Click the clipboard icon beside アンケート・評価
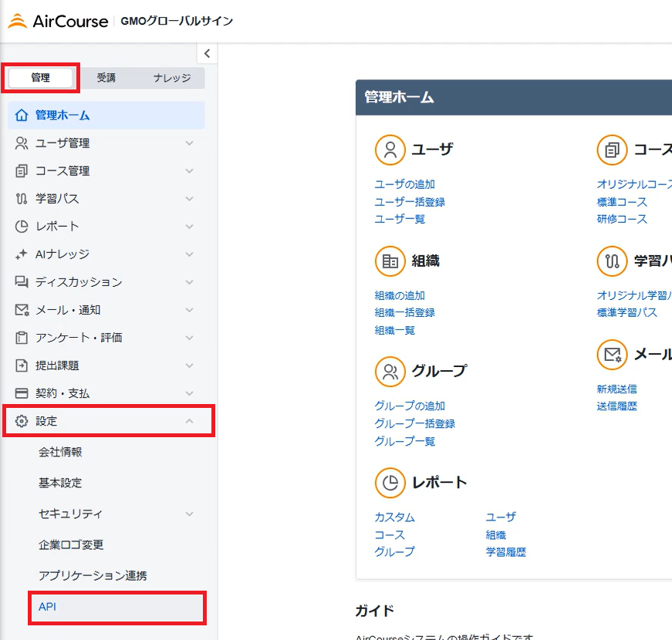The image size is (672, 640). point(22,338)
